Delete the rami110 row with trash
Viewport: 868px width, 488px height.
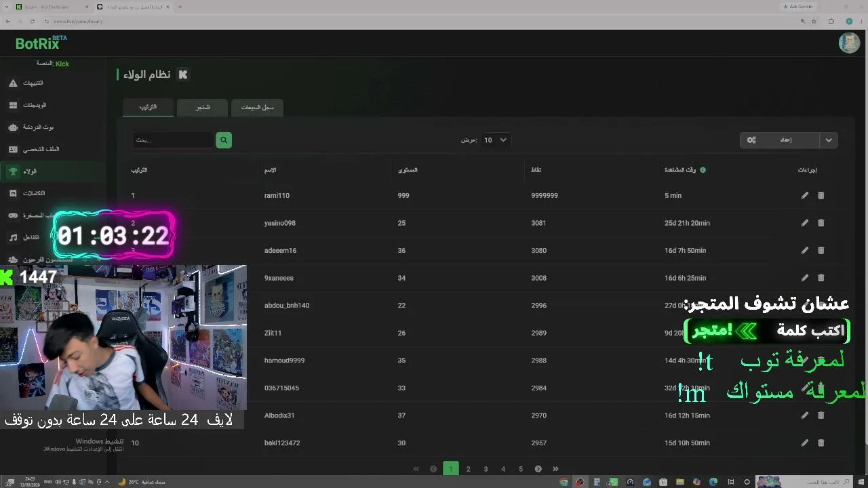[x=821, y=195]
